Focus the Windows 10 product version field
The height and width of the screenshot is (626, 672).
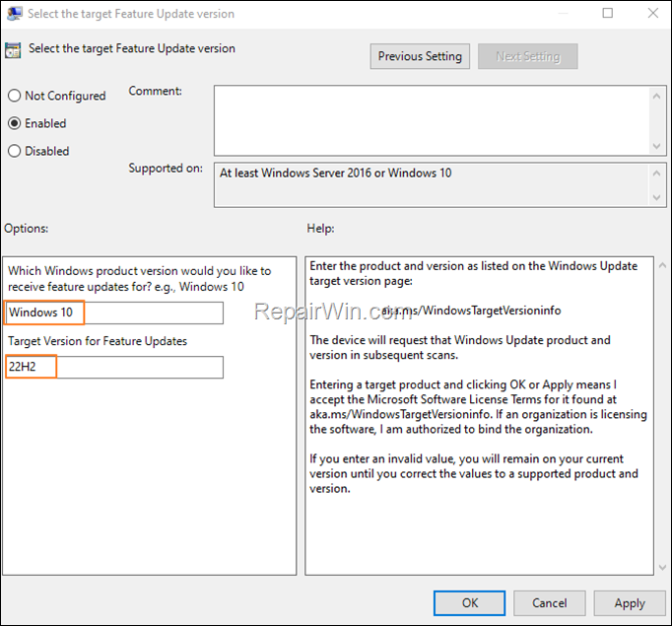(x=114, y=313)
